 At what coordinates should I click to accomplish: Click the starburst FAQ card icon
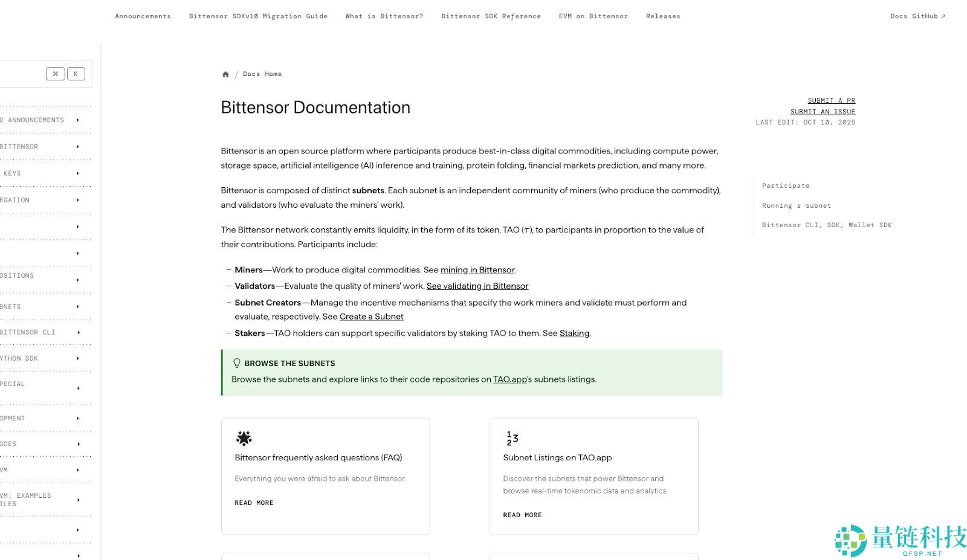click(244, 438)
